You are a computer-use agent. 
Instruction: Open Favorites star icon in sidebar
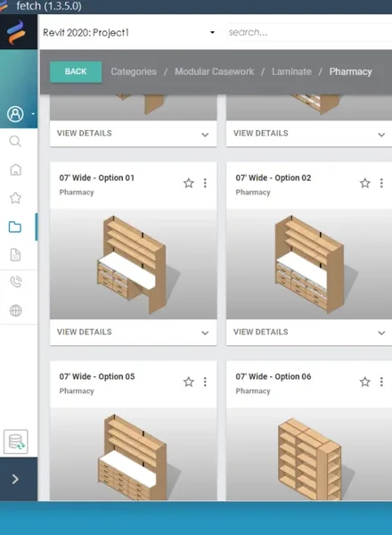[x=15, y=198]
